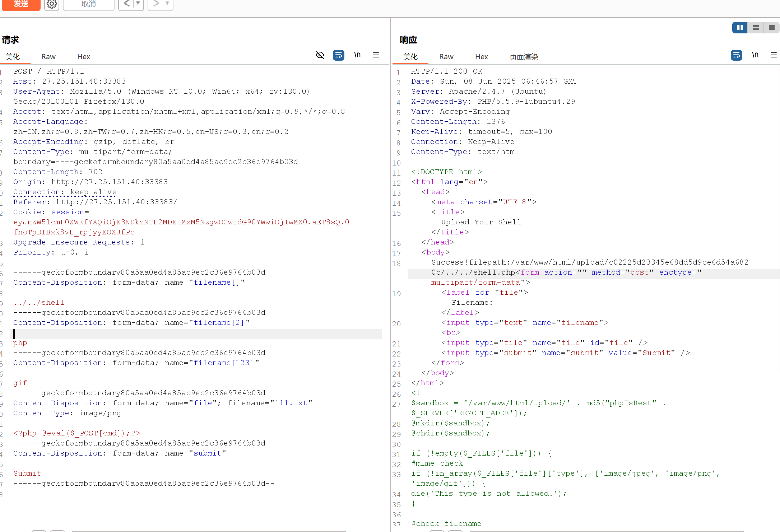Image resolution: width=780 pixels, height=532 pixels.
Task: Click Server: Apache/2.4.7 (Ubuntu) header
Action: click(479, 92)
